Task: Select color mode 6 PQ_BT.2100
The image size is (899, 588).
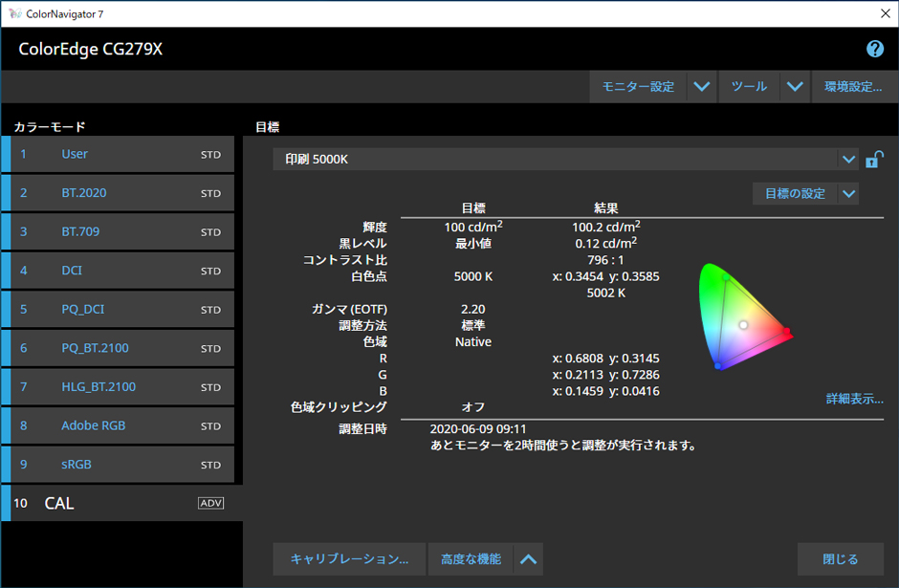Action: click(118, 348)
